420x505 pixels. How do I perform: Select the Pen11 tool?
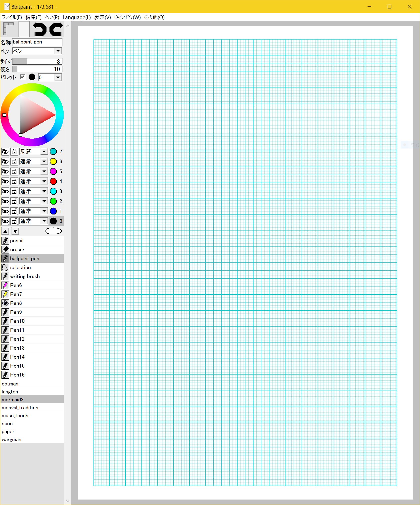click(32, 330)
